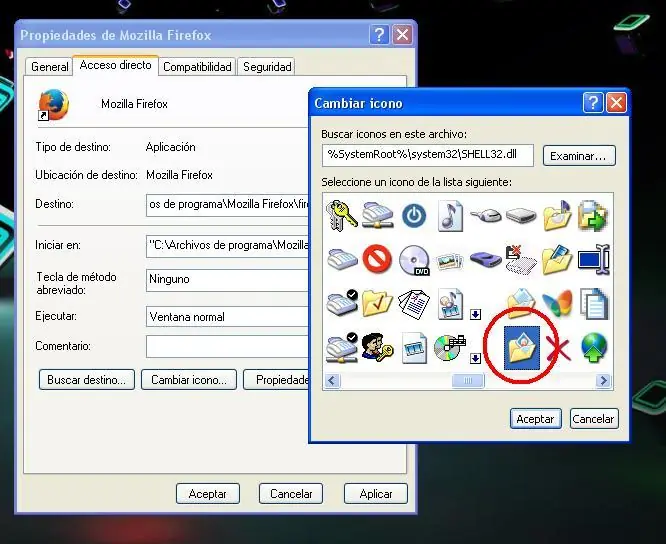This screenshot has height=544, width=666.
Task: Select the computer mouse icon
Action: tap(486, 216)
